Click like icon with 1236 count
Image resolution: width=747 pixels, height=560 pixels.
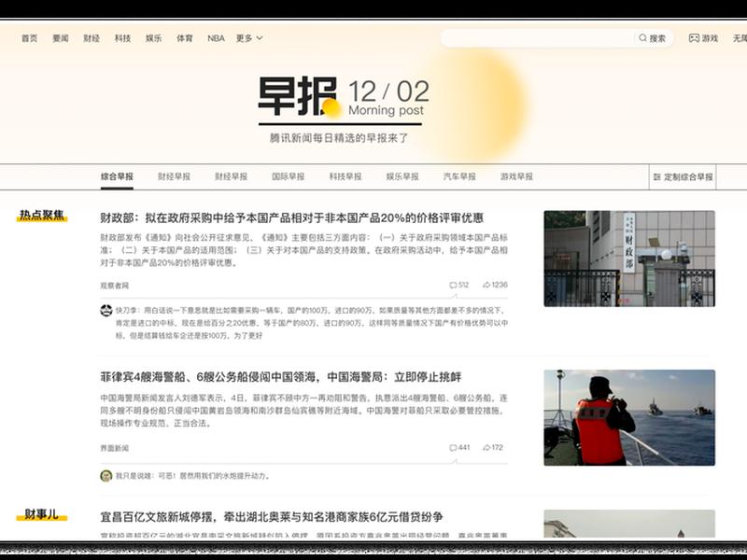click(x=486, y=285)
